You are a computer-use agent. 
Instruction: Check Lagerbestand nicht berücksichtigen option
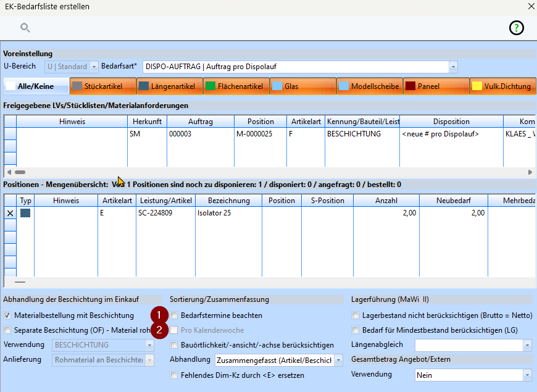point(356,315)
